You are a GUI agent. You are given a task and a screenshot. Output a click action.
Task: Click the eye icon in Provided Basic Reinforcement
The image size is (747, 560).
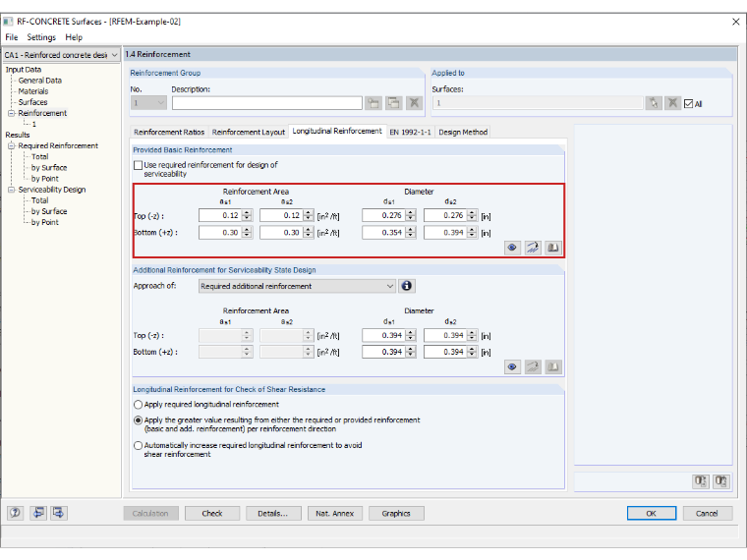click(x=512, y=248)
